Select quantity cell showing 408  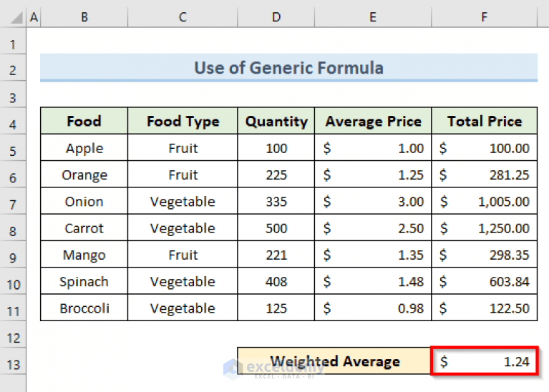276,281
